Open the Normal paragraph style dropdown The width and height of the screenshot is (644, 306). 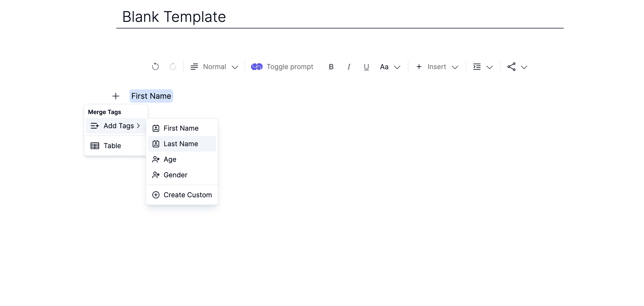coord(214,67)
